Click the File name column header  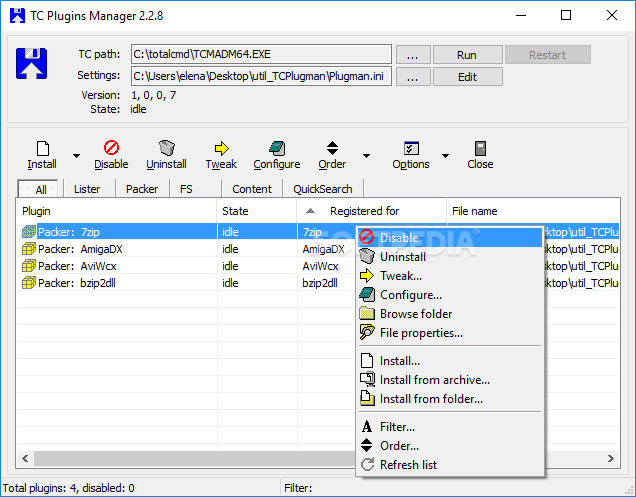point(533,211)
